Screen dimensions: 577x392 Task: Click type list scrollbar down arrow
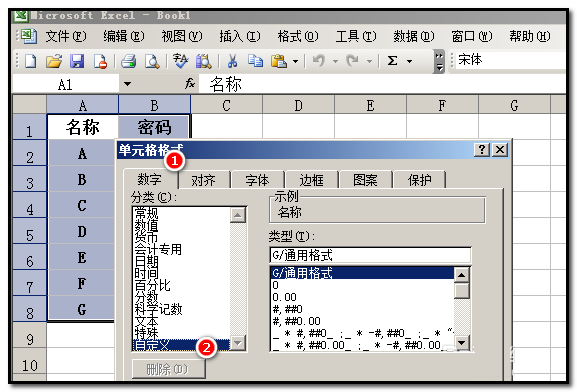click(x=461, y=343)
